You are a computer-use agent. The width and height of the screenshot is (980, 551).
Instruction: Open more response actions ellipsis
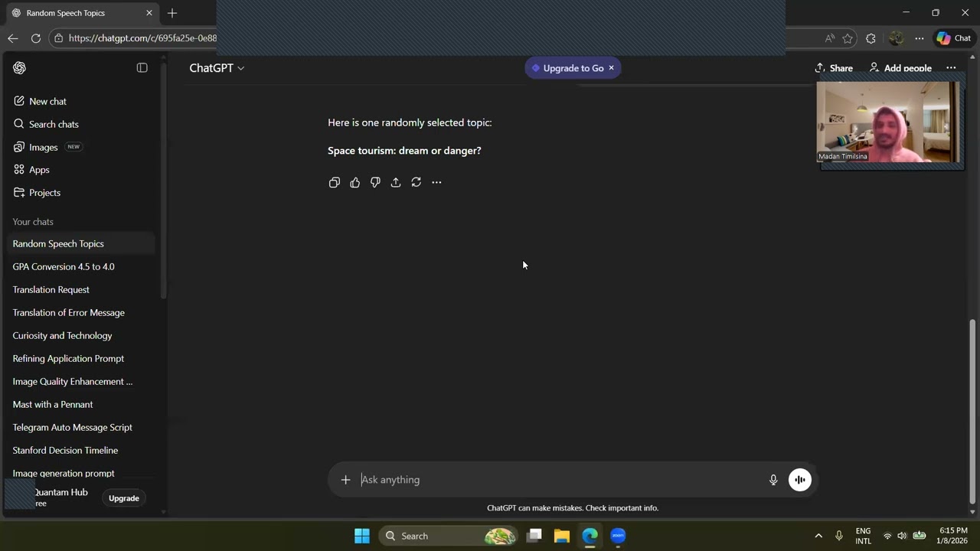coord(436,182)
